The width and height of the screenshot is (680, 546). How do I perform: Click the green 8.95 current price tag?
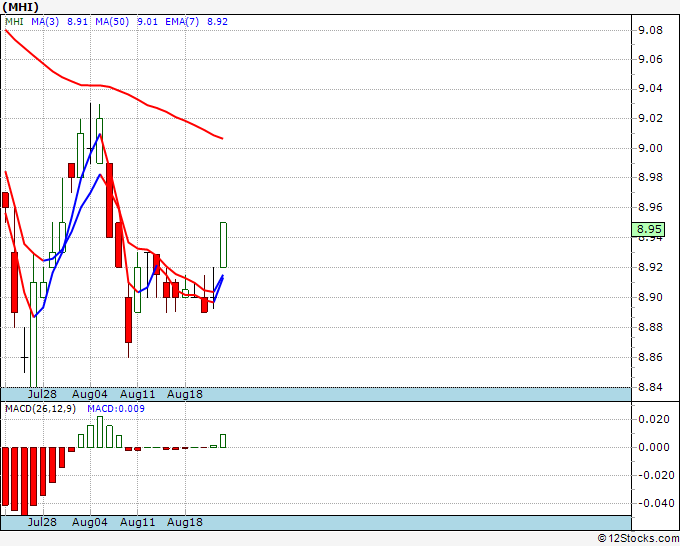click(648, 229)
